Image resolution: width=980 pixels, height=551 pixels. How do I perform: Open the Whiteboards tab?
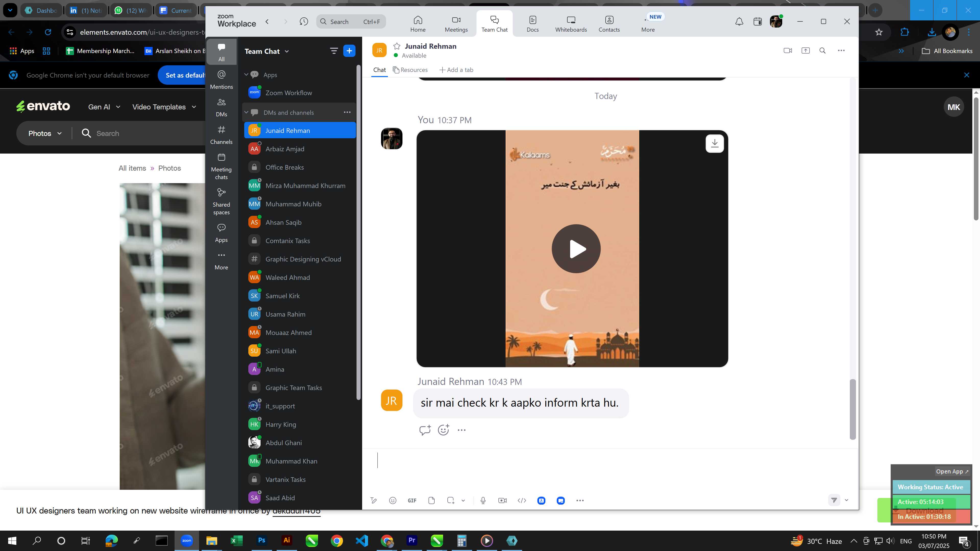coord(571,23)
